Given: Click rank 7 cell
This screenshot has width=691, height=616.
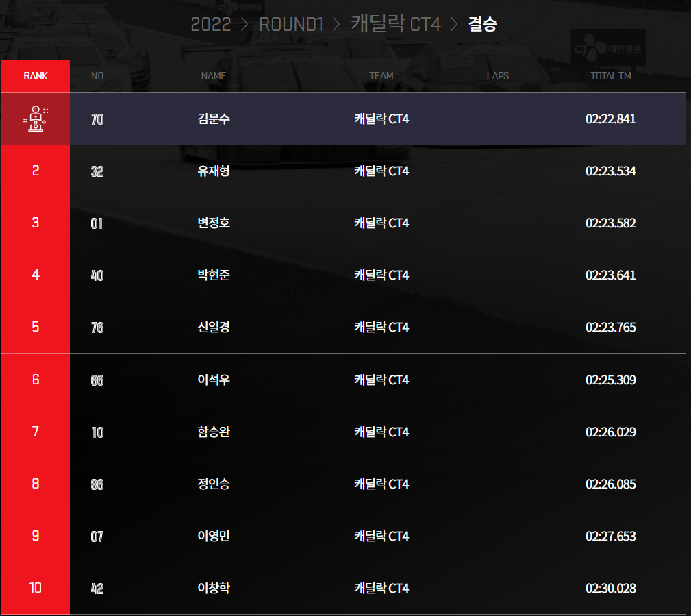Looking at the screenshot, I should (36, 432).
